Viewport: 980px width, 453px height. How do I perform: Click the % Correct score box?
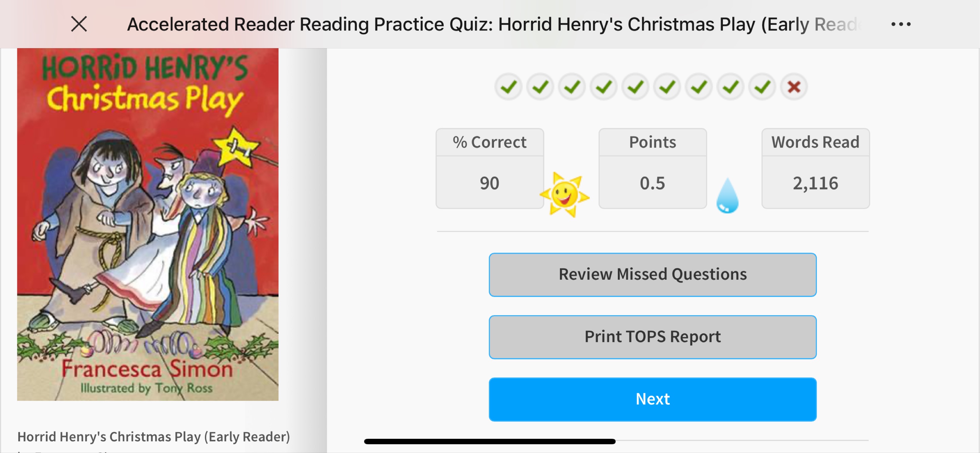click(490, 168)
